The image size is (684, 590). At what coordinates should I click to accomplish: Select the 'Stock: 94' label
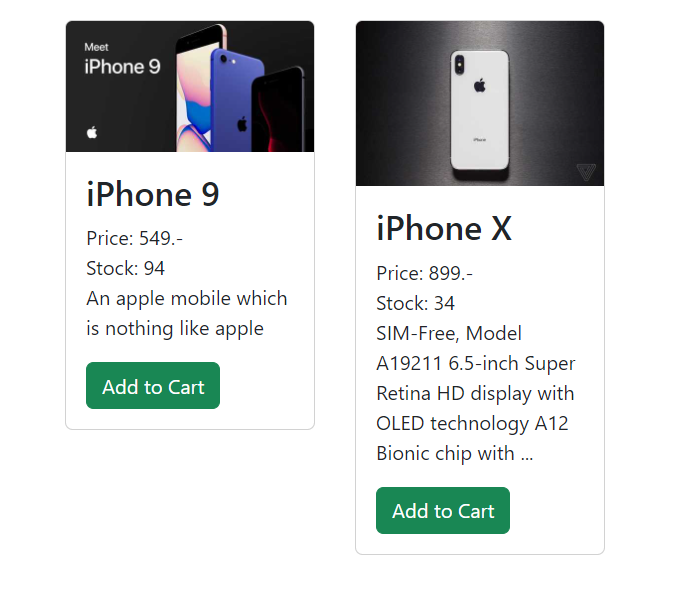tap(126, 268)
